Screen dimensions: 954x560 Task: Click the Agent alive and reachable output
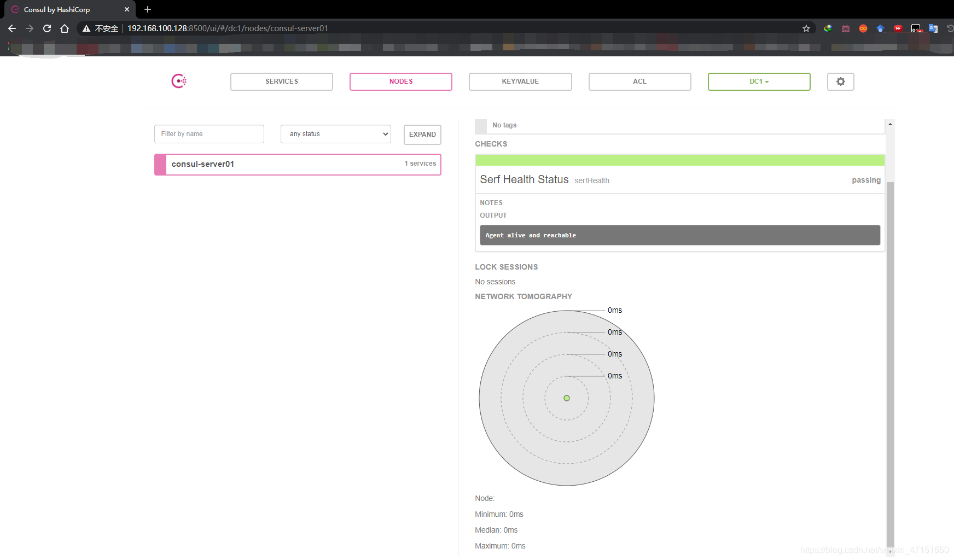coord(680,235)
